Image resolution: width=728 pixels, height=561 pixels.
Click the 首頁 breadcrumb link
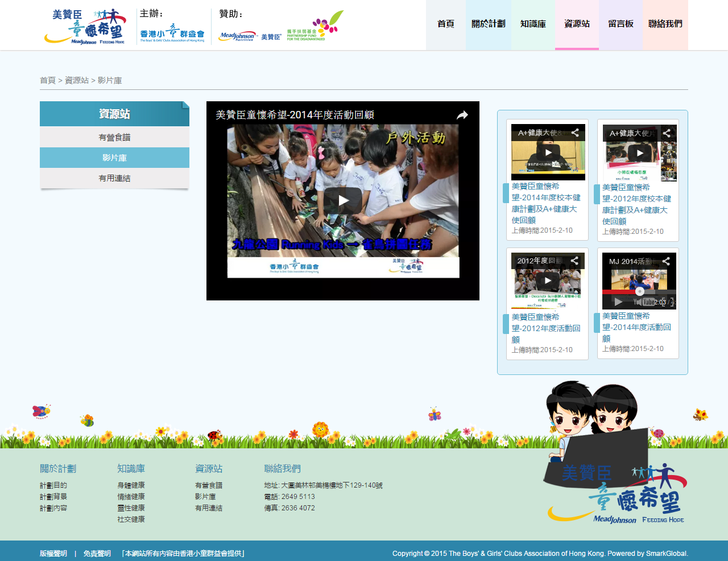[47, 80]
